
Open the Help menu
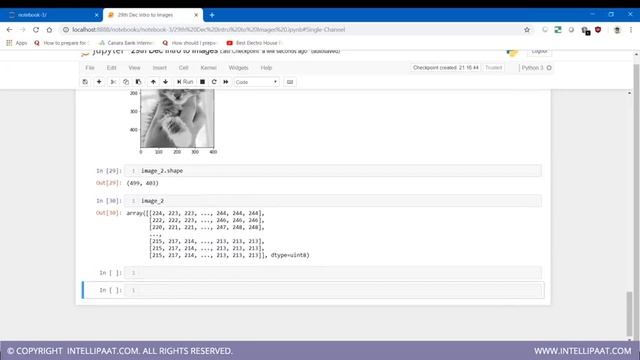click(x=266, y=68)
